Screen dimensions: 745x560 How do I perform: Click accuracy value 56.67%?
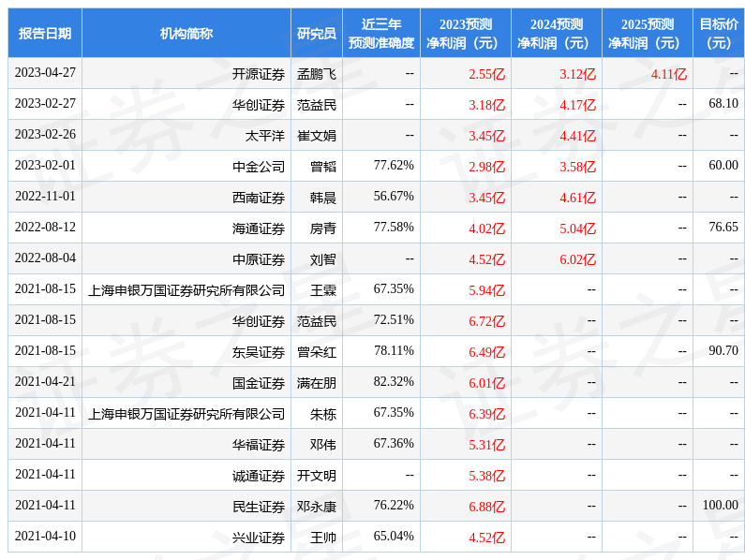click(x=394, y=196)
